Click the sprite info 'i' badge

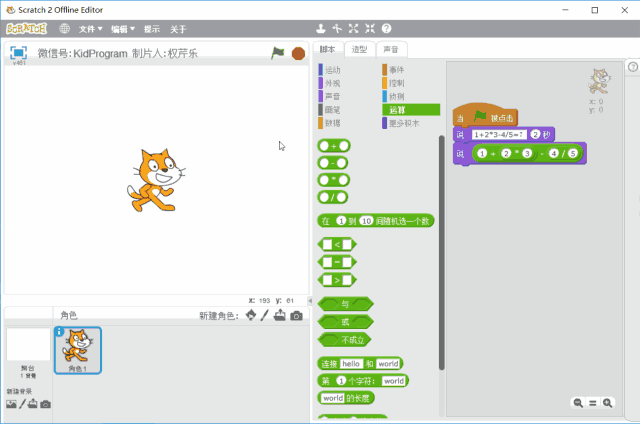pyautogui.click(x=59, y=331)
